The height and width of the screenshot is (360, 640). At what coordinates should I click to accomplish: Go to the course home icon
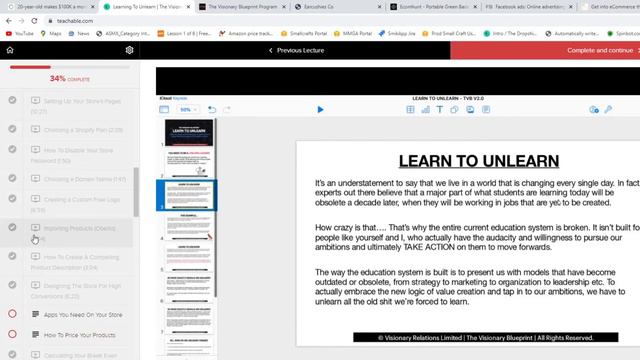[10, 50]
